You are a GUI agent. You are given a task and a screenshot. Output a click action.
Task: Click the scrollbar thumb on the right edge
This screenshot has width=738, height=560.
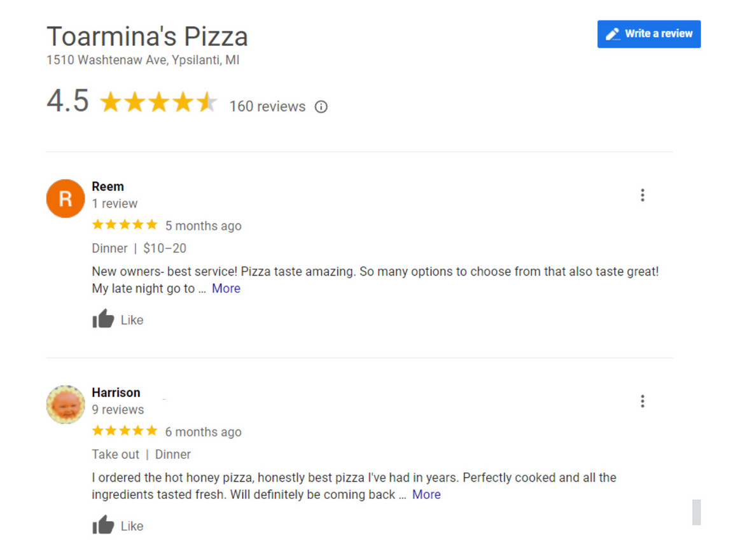click(x=697, y=512)
